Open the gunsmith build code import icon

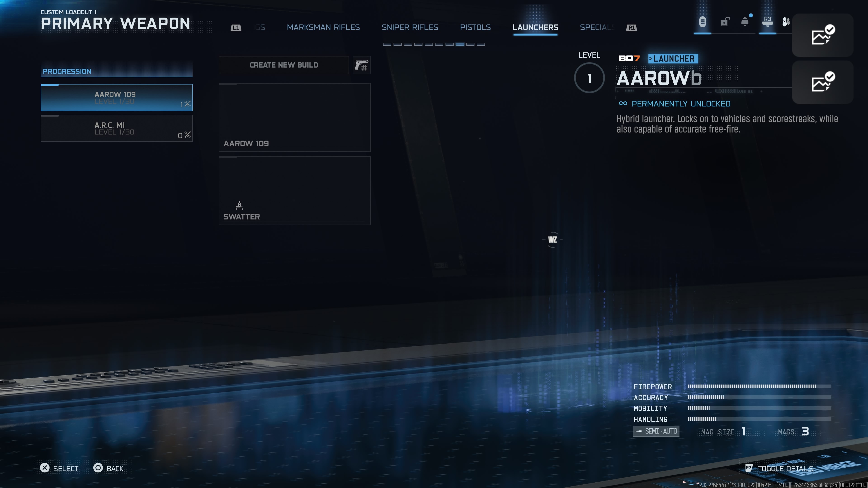[361, 65]
